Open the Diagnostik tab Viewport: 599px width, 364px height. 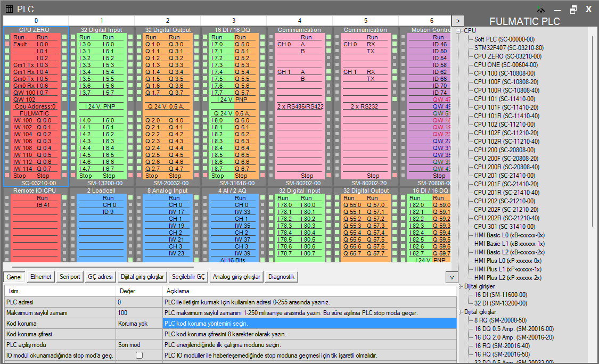[282, 277]
